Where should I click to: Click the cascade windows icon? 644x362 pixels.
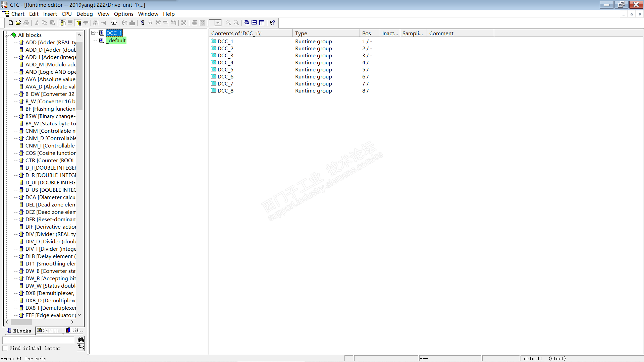pos(247,23)
